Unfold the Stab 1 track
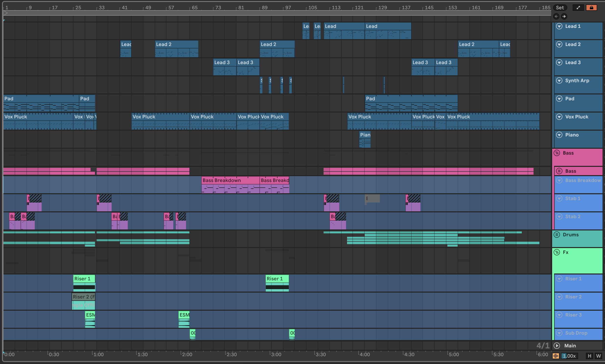 click(x=559, y=199)
